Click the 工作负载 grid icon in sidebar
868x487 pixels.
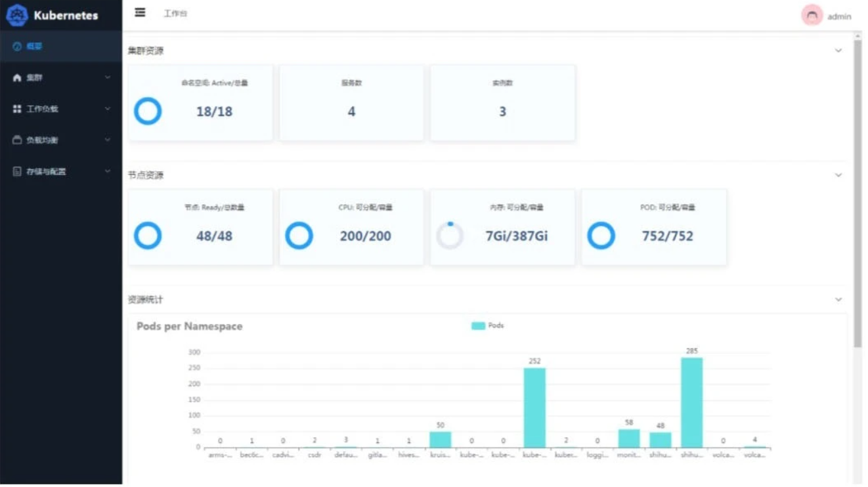tap(17, 109)
